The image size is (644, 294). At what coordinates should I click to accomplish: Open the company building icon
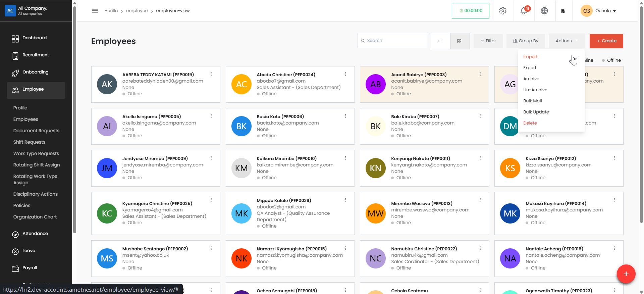563,11
